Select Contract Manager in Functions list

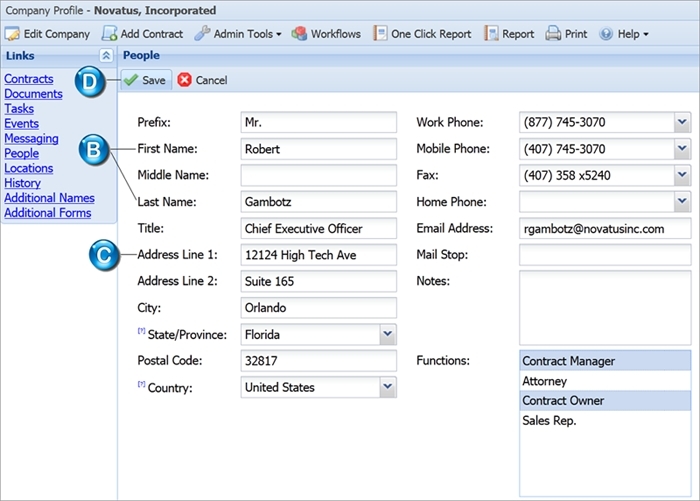[605, 361]
